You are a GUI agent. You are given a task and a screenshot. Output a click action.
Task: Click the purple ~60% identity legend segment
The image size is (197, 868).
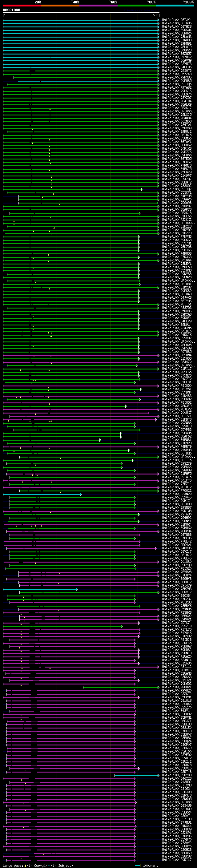(99, 6)
